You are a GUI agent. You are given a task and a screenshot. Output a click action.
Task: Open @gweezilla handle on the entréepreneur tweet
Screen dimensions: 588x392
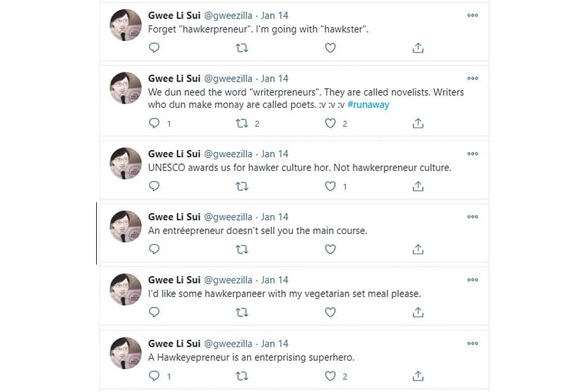(228, 217)
